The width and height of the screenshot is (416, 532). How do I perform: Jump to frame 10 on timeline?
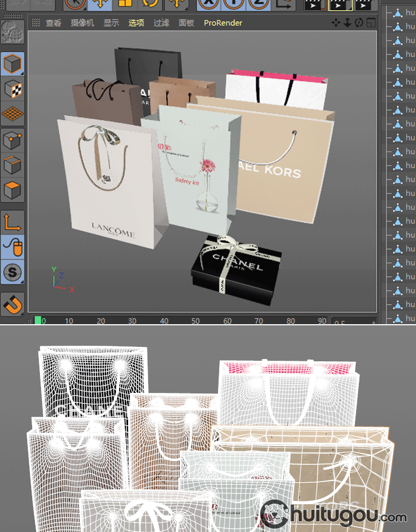(69, 321)
